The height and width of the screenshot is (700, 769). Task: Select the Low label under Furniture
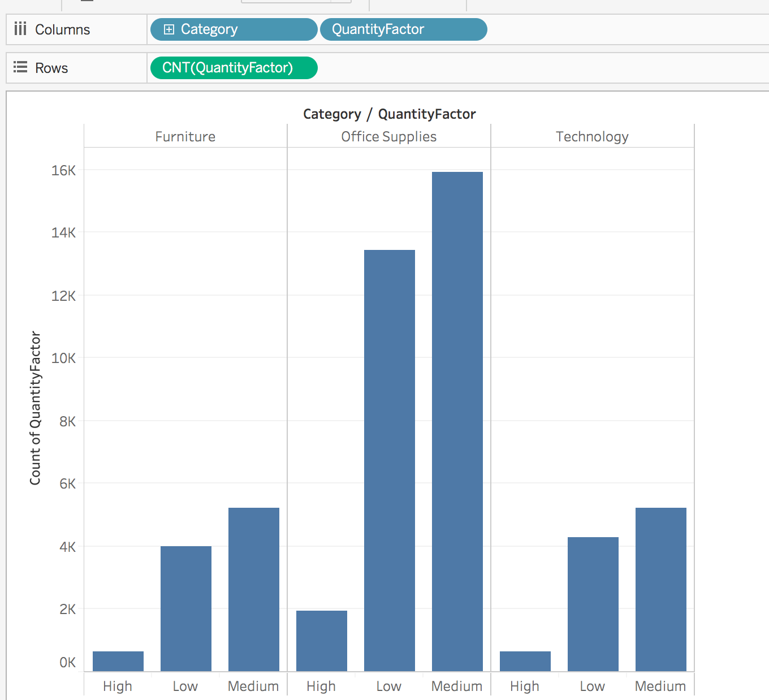point(185,686)
